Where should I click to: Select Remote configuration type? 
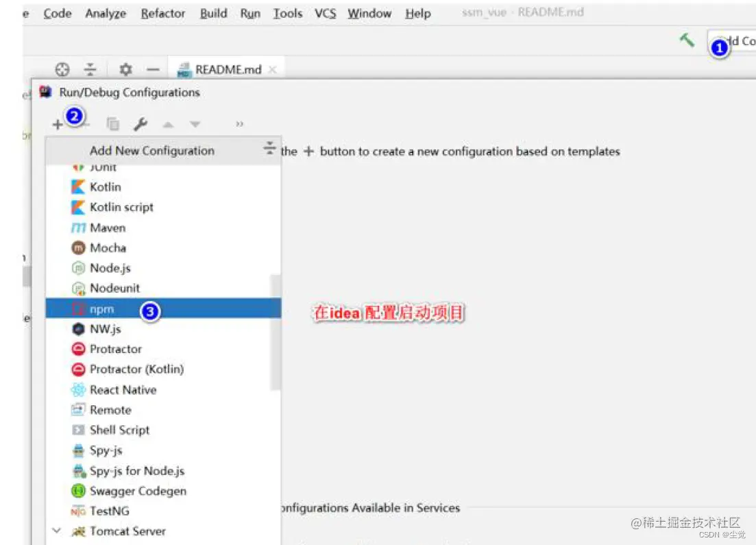coord(163,410)
